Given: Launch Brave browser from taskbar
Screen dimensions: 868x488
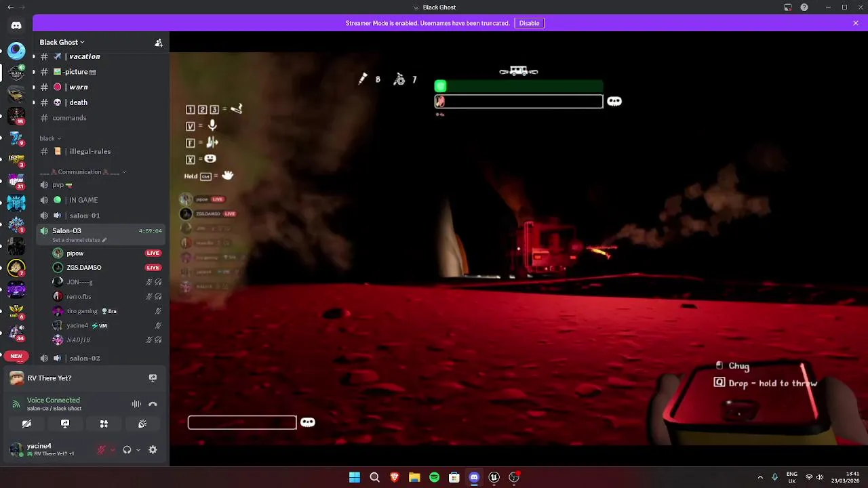Looking at the screenshot, I should coord(395,477).
